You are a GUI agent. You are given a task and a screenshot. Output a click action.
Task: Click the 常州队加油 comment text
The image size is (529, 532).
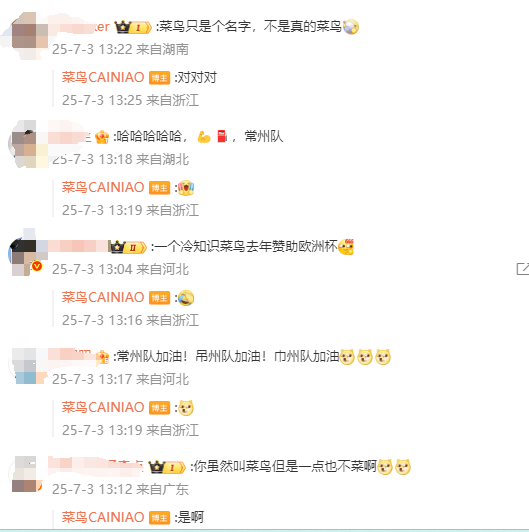(226, 357)
